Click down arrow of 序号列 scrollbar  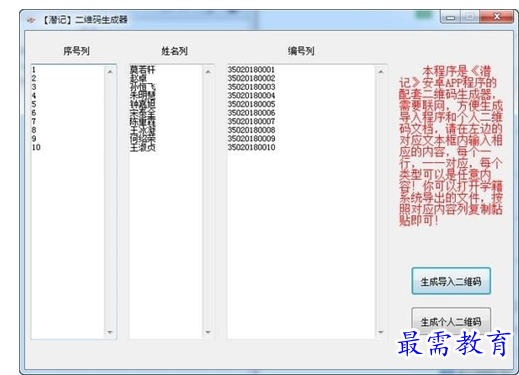[110, 332]
